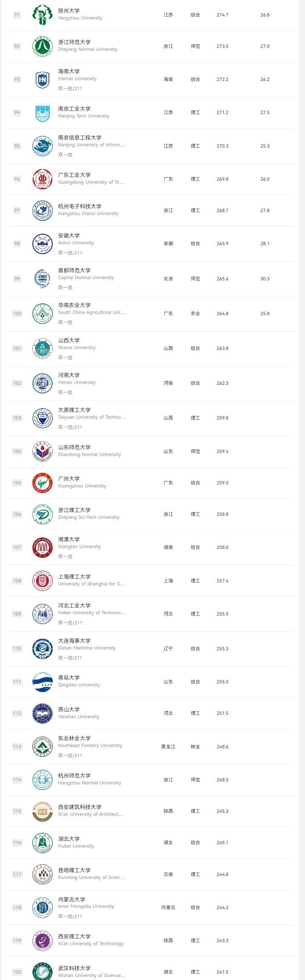Open 上海理工大学 details page
305x980 pixels.
pos(74,577)
